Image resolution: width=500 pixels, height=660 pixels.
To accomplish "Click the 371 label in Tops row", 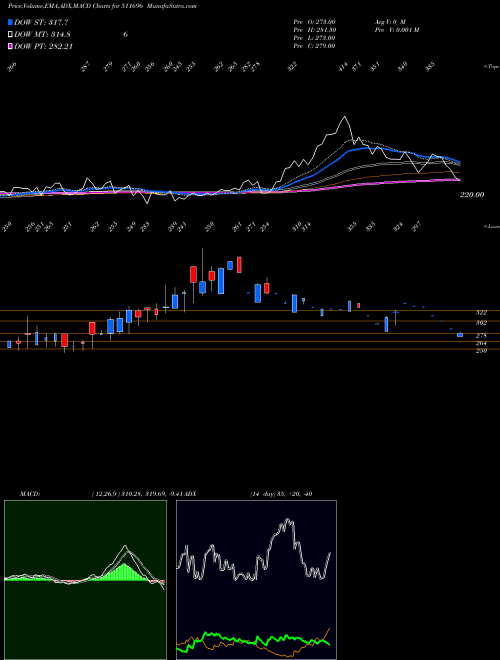I will point(357,67).
